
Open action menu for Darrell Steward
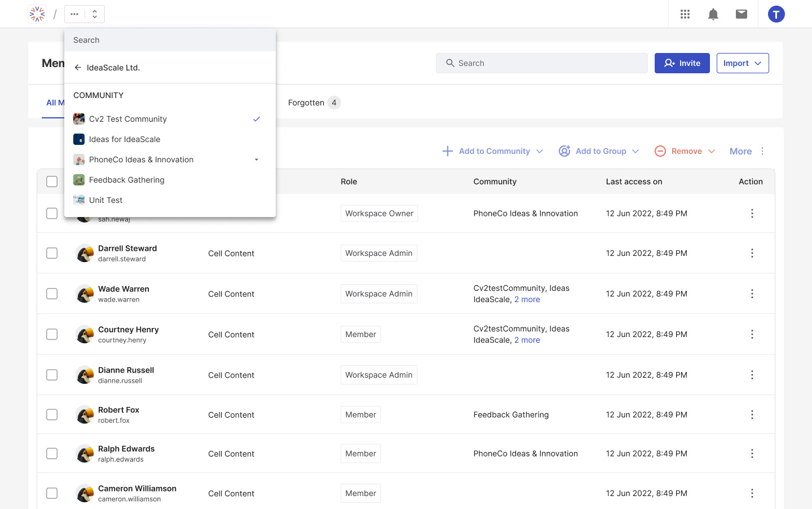[752, 253]
